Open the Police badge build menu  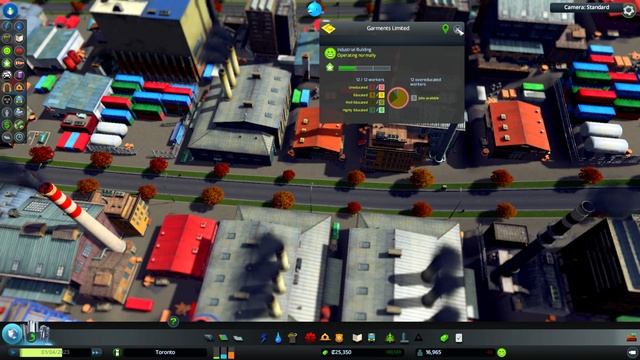click(339, 338)
